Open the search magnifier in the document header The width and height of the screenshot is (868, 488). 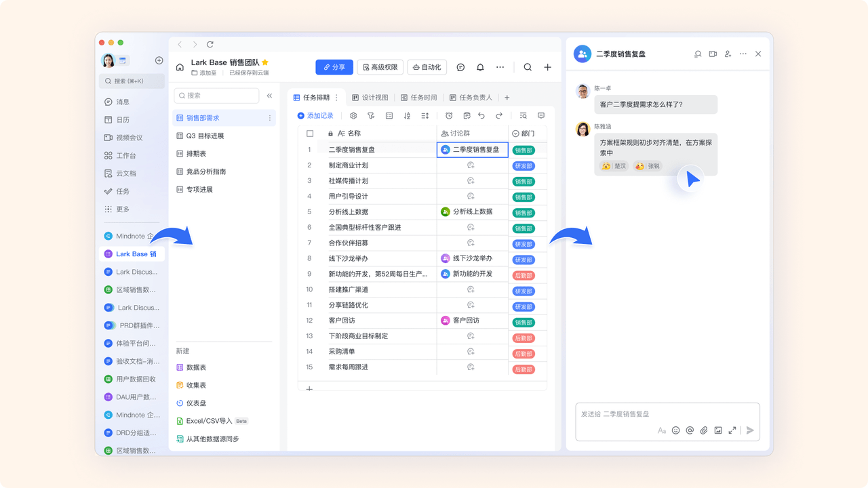pos(528,67)
